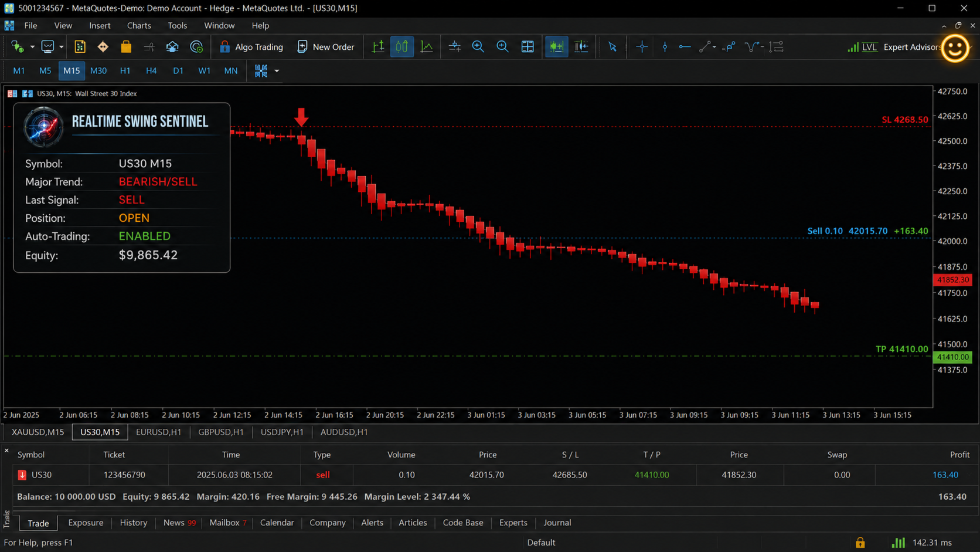
Task: Select the M30 timeframe
Action: (98, 70)
